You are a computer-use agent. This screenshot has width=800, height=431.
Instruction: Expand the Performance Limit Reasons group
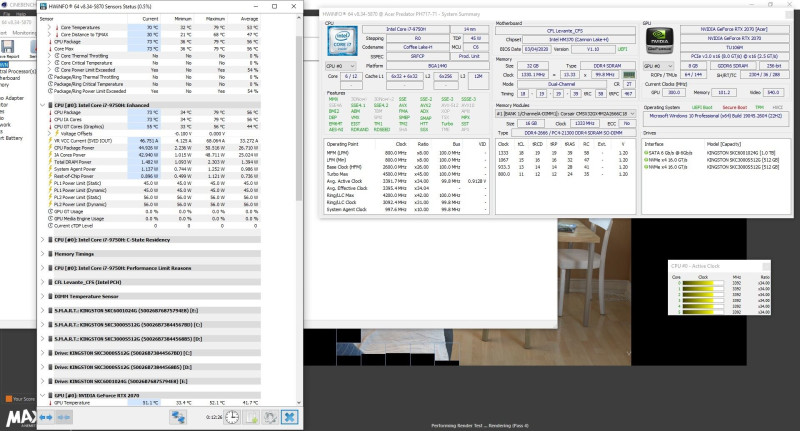tap(42, 268)
